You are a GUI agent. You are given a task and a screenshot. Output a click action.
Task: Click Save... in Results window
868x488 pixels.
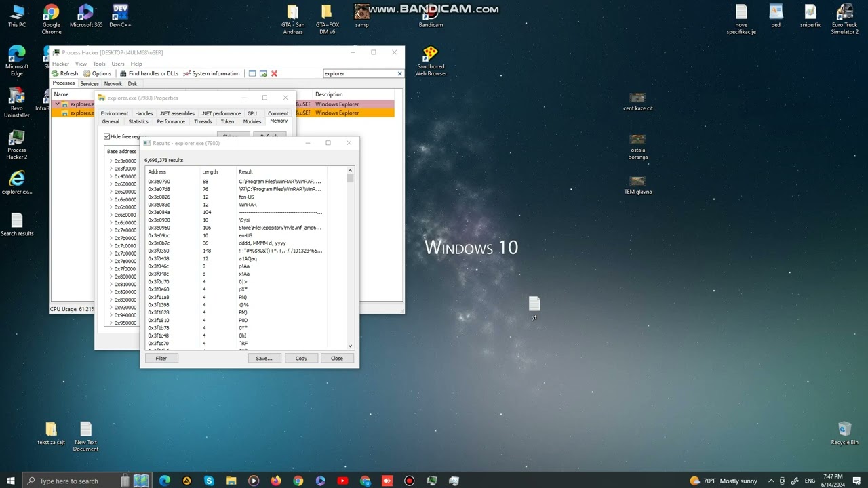click(x=264, y=358)
